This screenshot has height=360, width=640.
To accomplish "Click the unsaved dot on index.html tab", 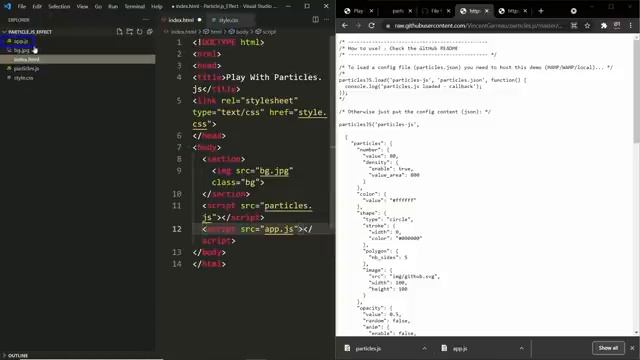I will tap(200, 20).
